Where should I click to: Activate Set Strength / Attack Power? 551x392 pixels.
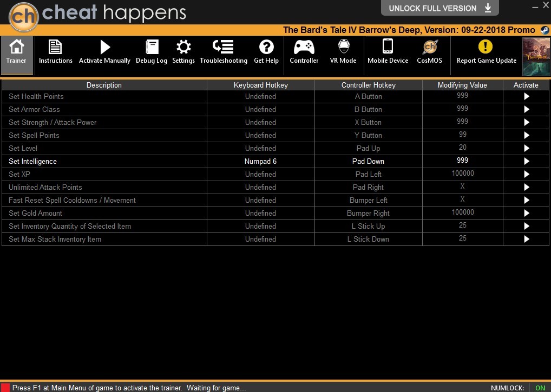(526, 123)
